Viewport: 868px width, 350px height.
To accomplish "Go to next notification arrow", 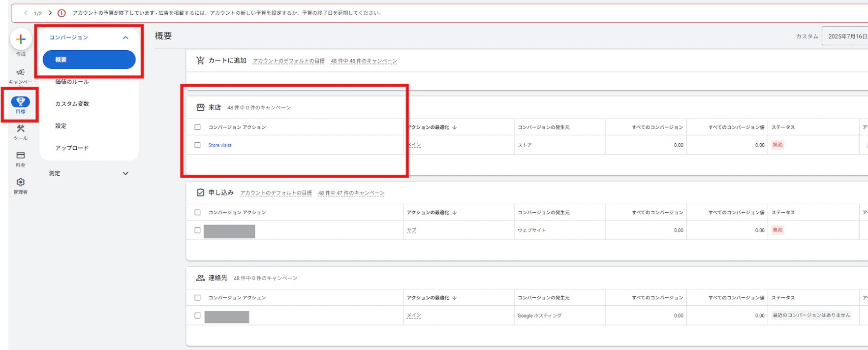I will 50,13.
